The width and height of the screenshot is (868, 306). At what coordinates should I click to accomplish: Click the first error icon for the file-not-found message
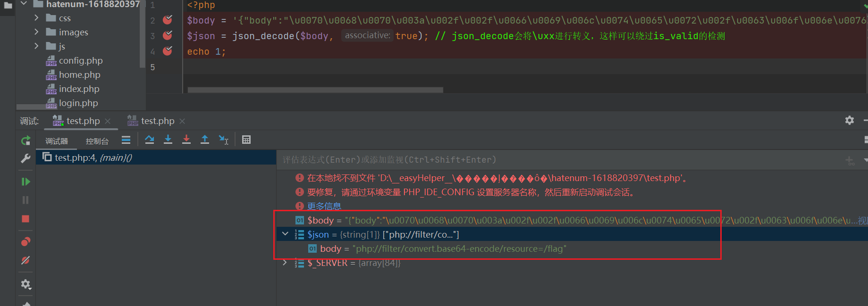[299, 178]
